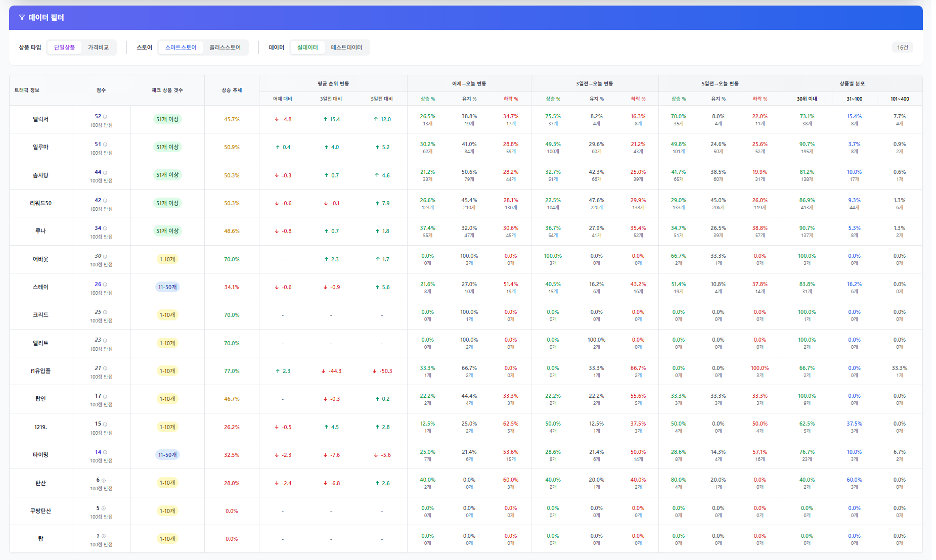Click the 체크 상품 갯수 column header
The image size is (936, 560).
(x=167, y=90)
